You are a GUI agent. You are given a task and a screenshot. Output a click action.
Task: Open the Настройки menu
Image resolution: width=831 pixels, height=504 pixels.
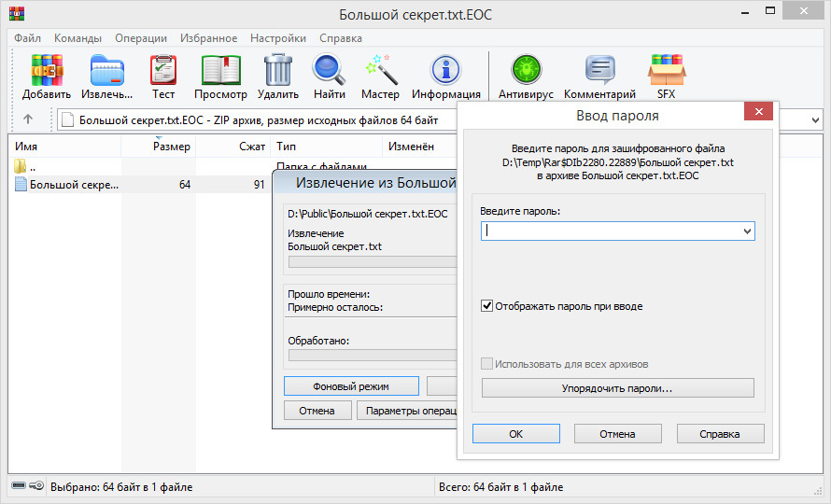(x=279, y=38)
